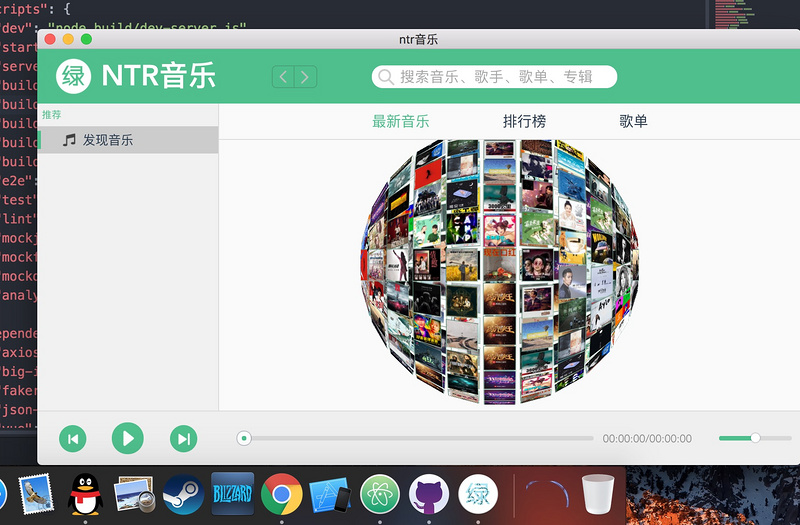Go forward with the right arrow button
Image resolution: width=800 pixels, height=525 pixels.
click(305, 77)
